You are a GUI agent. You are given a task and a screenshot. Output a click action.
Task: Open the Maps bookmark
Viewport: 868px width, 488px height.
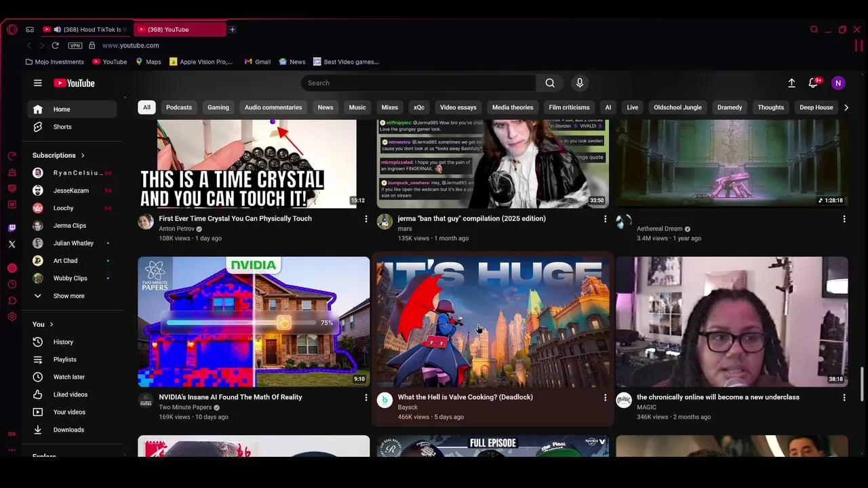148,62
